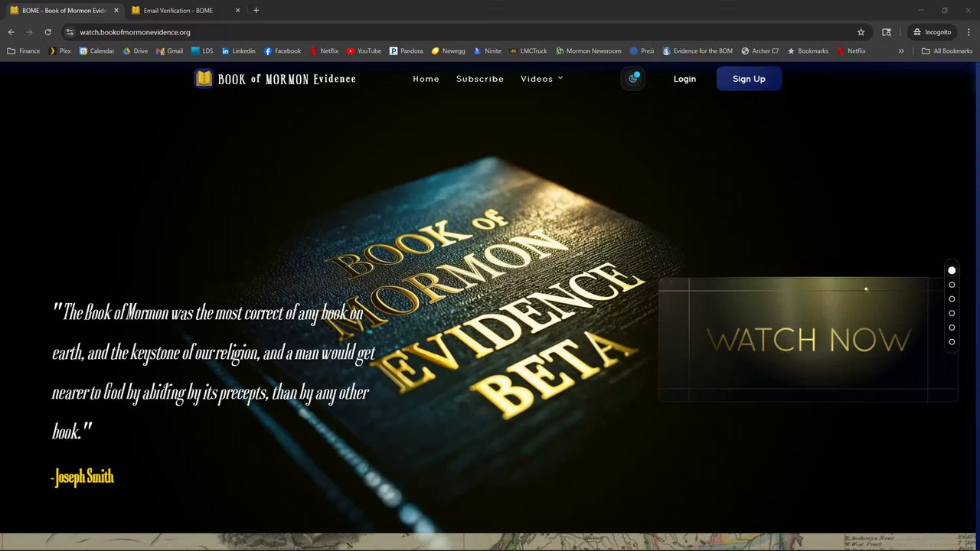Open the Pandora bookmark
The image size is (980, 551).
point(406,51)
